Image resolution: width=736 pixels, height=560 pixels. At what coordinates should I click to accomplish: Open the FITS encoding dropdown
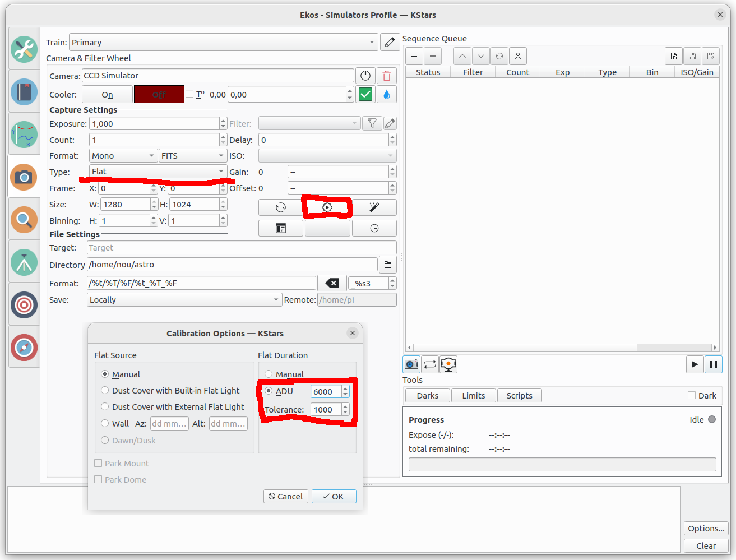[192, 156]
